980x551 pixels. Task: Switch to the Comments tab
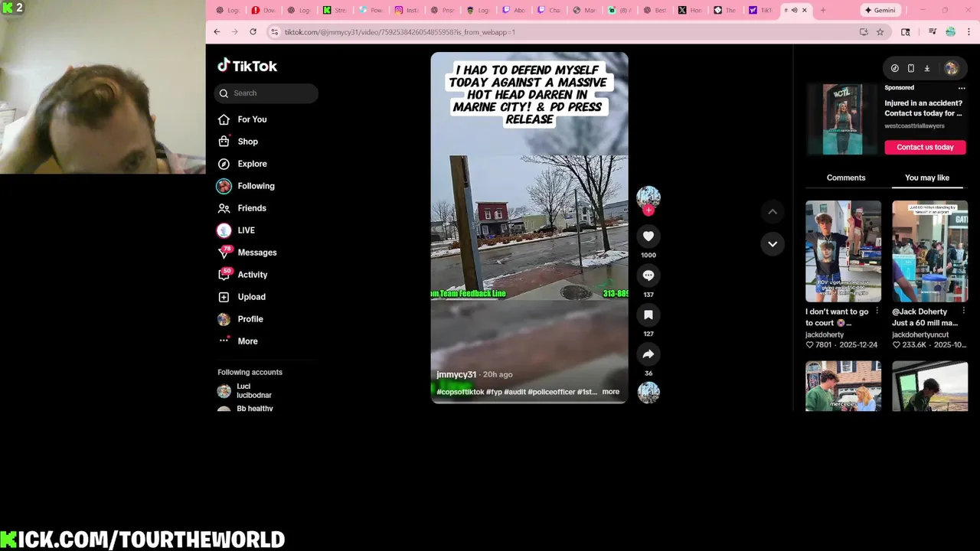[846, 178]
